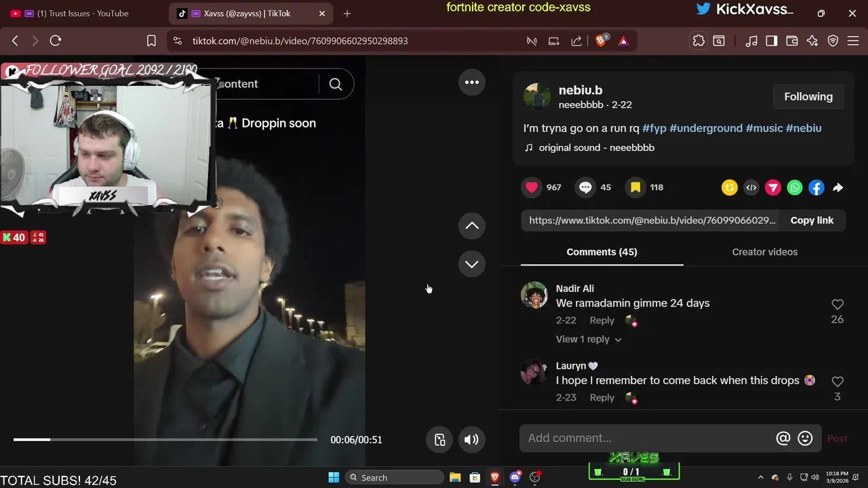The image size is (868, 488).
Task: Open the Brave Wallet icon
Action: click(791, 41)
